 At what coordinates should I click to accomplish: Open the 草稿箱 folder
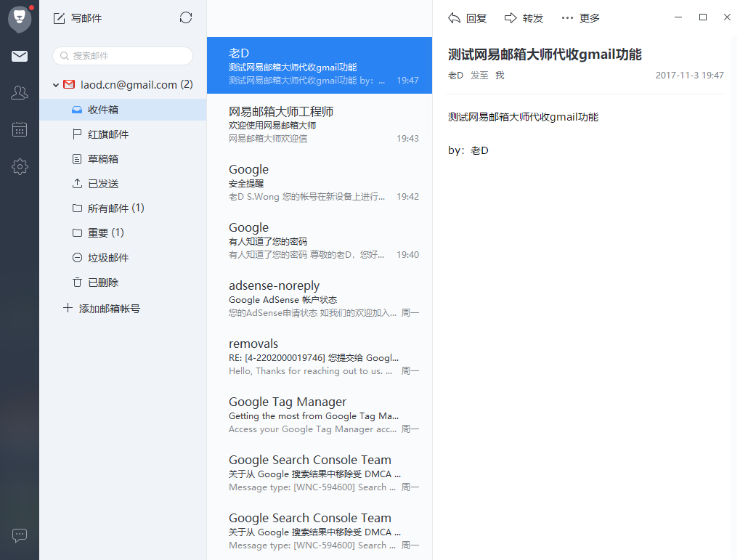coord(123,159)
